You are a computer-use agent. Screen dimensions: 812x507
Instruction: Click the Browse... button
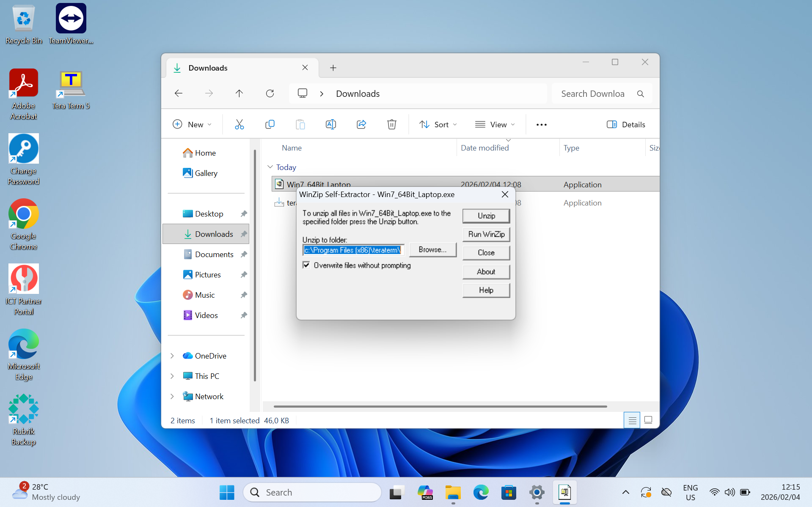tap(432, 249)
